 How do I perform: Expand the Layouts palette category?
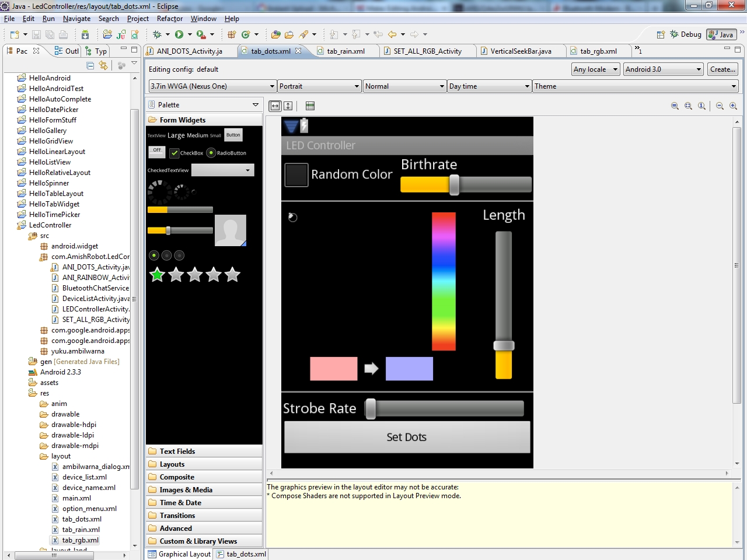(204, 464)
